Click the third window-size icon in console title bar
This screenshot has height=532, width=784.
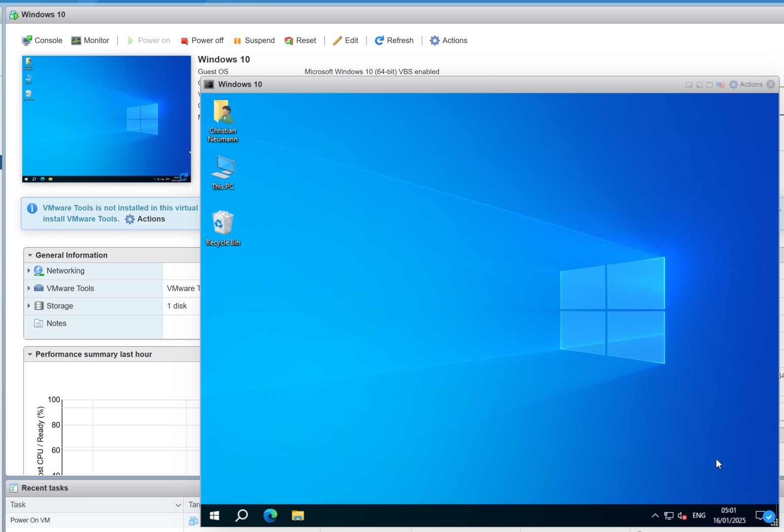pyautogui.click(x=710, y=85)
